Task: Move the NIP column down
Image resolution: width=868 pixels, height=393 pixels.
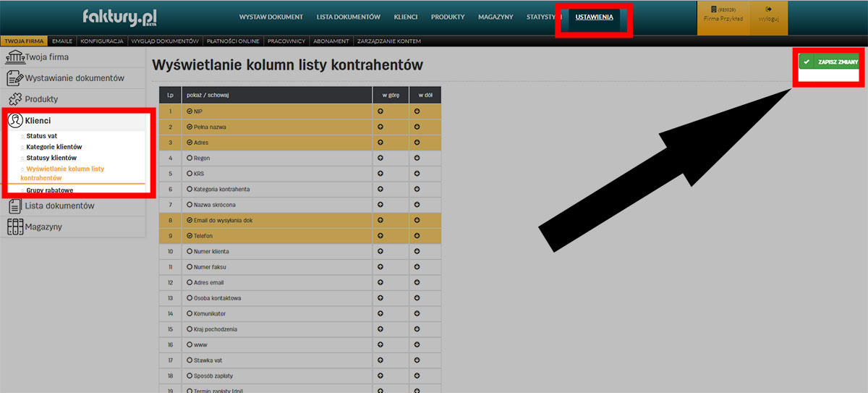Action: (x=417, y=111)
